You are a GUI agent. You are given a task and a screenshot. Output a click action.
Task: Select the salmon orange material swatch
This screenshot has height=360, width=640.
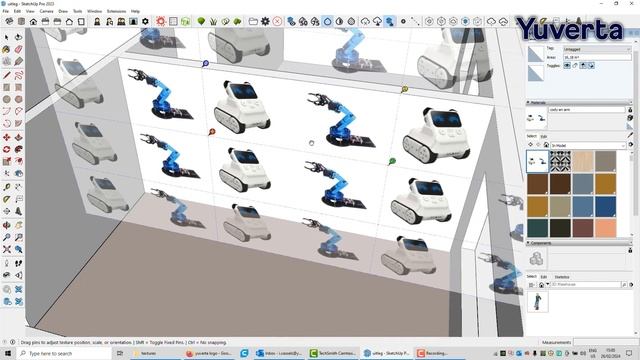pos(605,228)
